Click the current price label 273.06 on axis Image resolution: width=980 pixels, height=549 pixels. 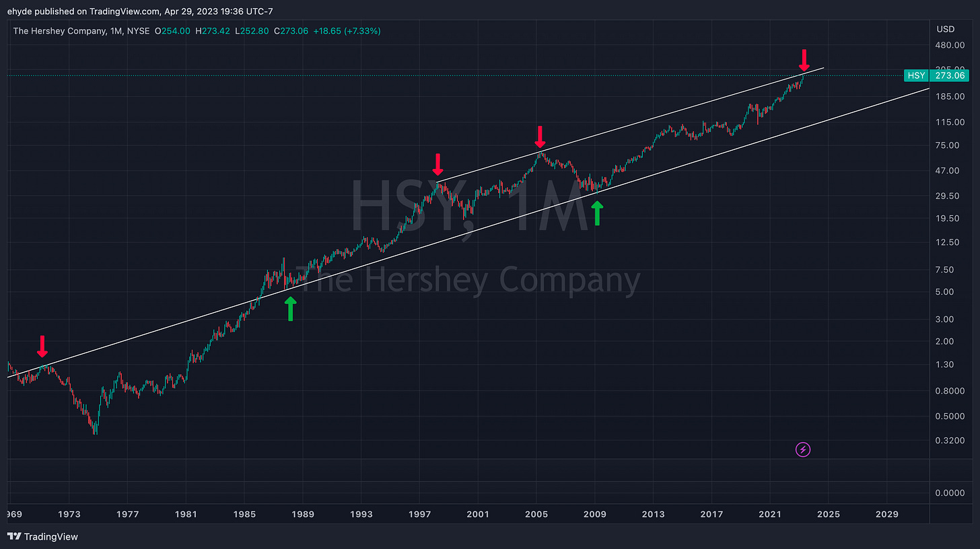point(950,75)
